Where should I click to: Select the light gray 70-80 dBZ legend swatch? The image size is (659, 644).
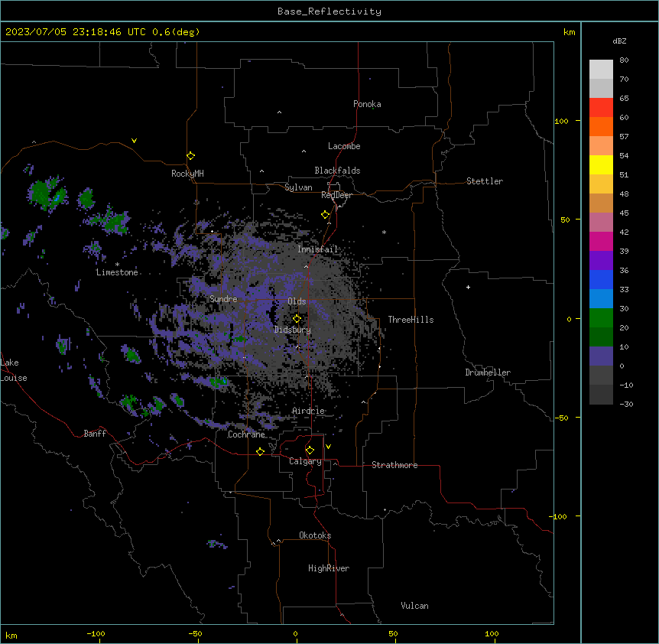click(601, 70)
